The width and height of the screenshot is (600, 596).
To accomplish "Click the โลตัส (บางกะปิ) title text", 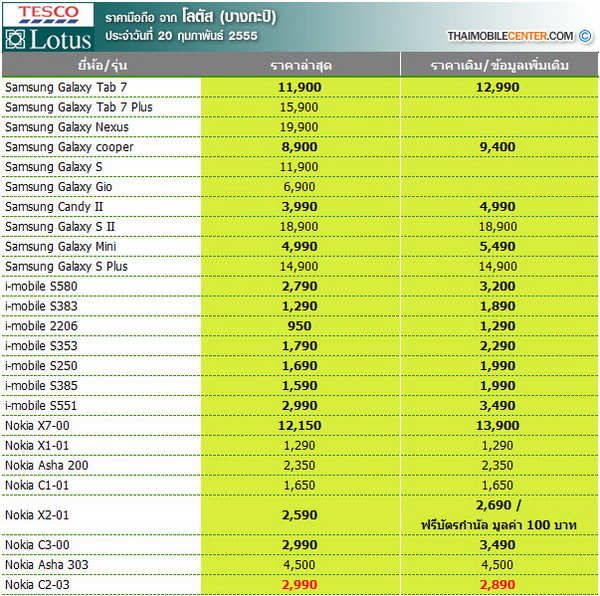I will [x=229, y=17].
